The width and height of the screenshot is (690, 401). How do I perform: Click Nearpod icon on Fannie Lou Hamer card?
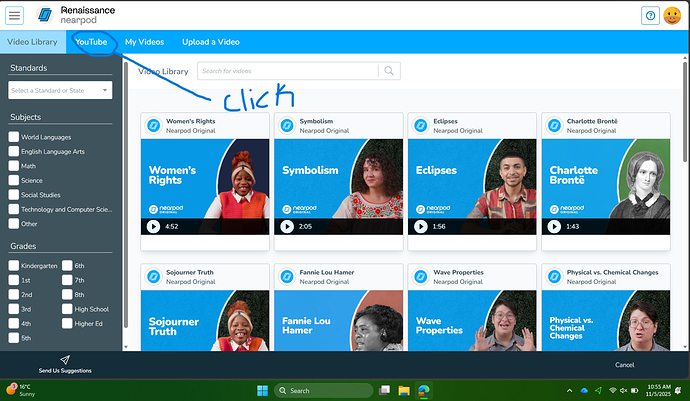tap(287, 277)
